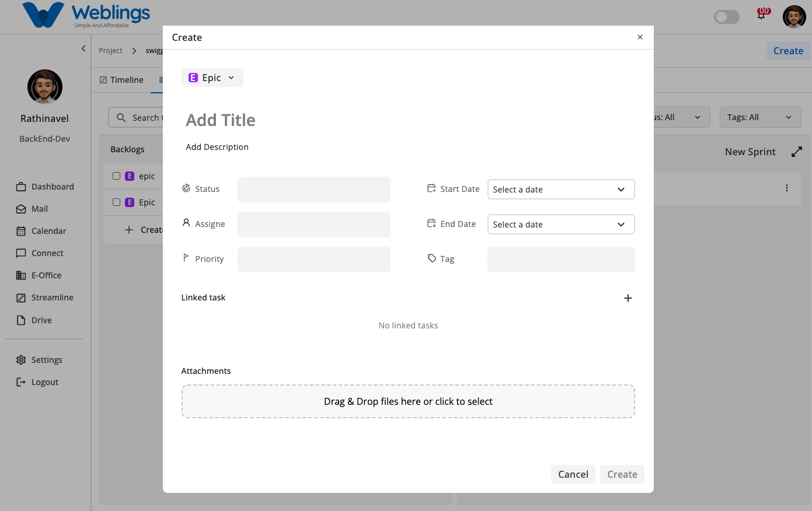The image size is (812, 511).
Task: Click the backlog Search field
Action: click(136, 117)
